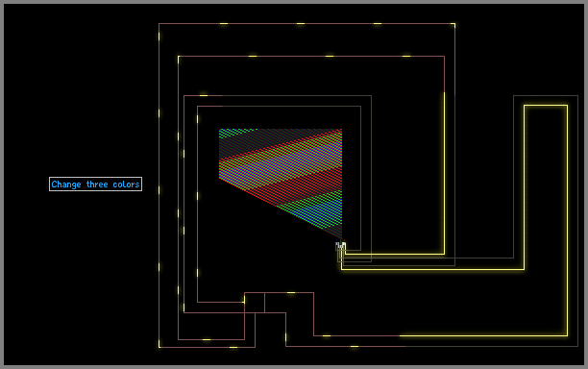Click the innermost pink vertical wire left of the display
This screenshot has width=588, height=369.
[x=198, y=205]
